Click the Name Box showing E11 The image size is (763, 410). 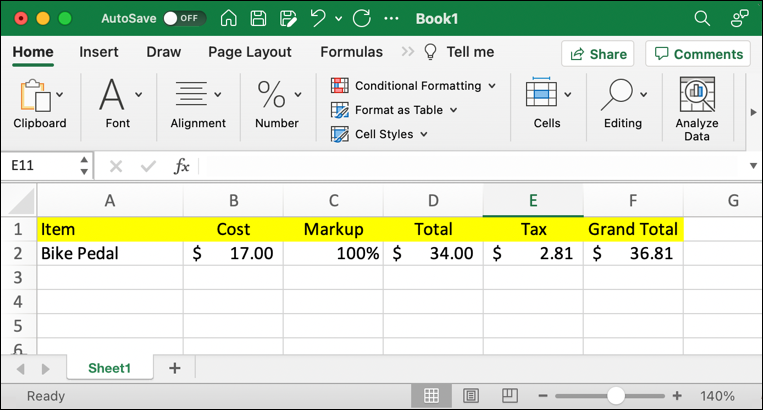coord(39,166)
